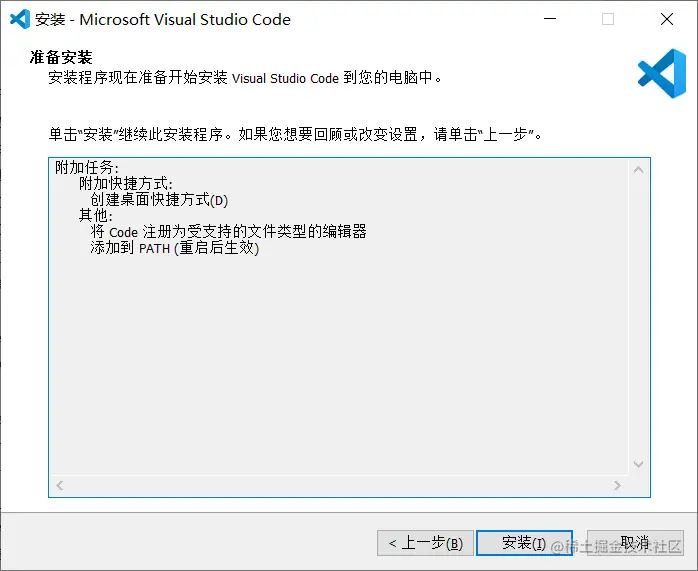The image size is (698, 571).
Task: Minimize the installer window
Action: pos(550,19)
